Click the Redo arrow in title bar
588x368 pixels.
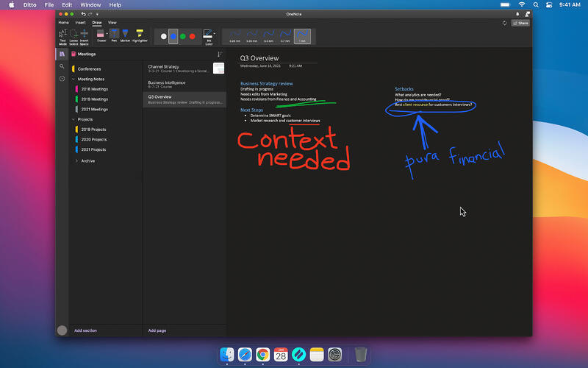click(x=90, y=14)
